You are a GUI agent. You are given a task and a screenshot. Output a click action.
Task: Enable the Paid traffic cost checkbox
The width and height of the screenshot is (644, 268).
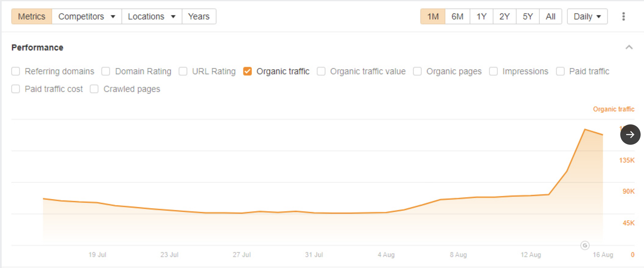15,89
